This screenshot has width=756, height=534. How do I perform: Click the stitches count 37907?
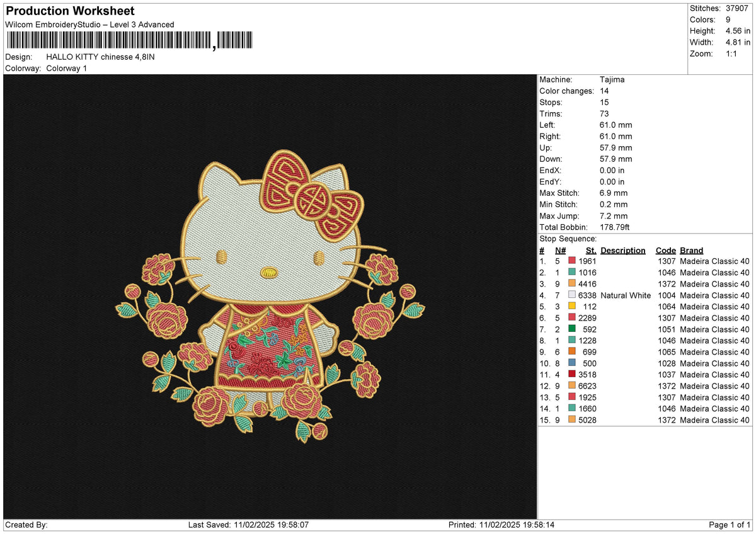tap(737, 8)
